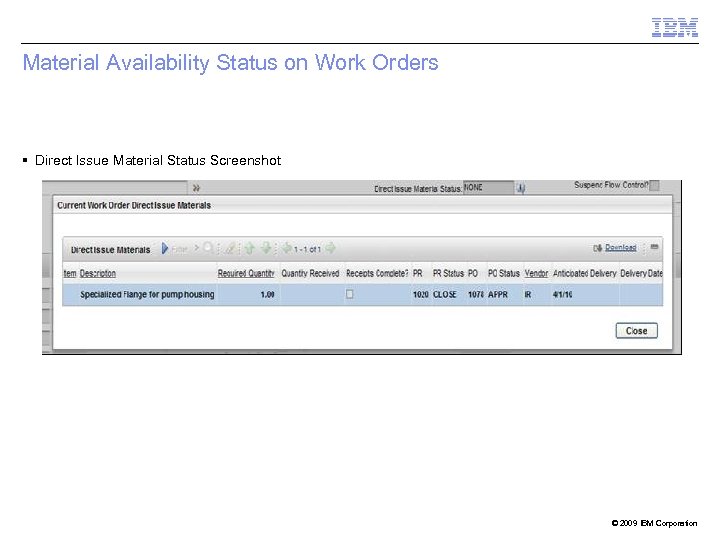Select the Specialized Flange for pump housing row

[x=363, y=294]
